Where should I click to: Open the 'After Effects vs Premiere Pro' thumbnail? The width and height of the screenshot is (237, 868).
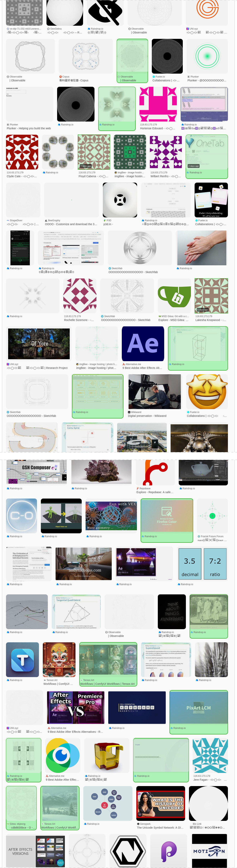pos(76,707)
